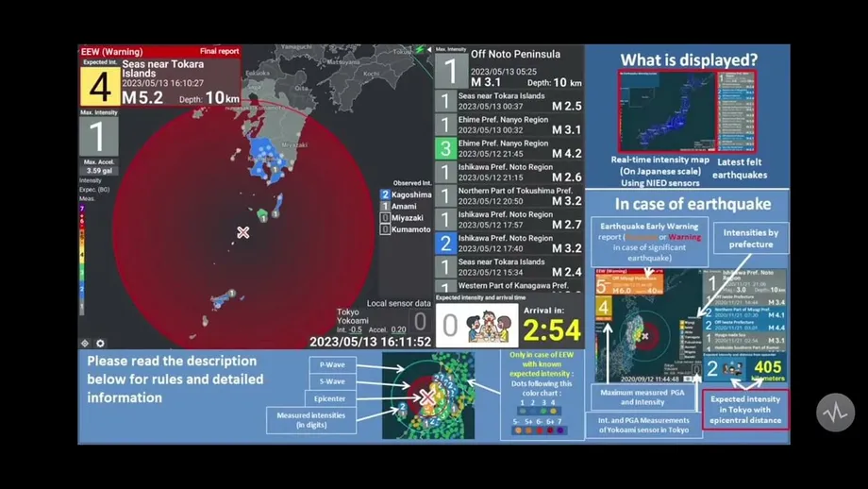The width and height of the screenshot is (868, 489).
Task: Click the M5.2 magnitude value
Action: [142, 98]
